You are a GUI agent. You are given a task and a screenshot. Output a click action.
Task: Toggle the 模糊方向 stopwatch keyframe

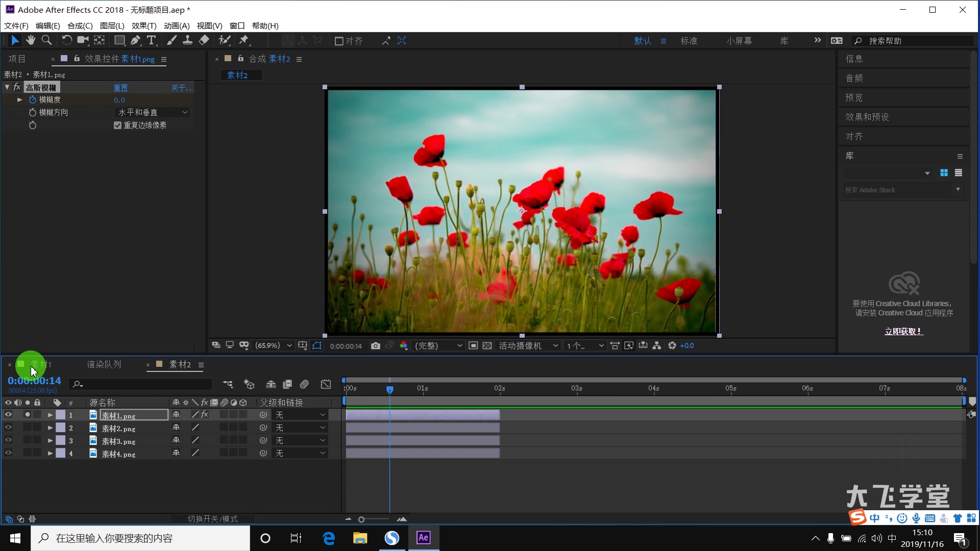tap(33, 112)
